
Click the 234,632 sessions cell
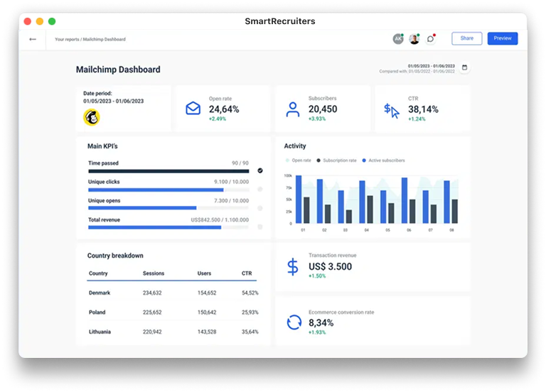click(x=152, y=293)
